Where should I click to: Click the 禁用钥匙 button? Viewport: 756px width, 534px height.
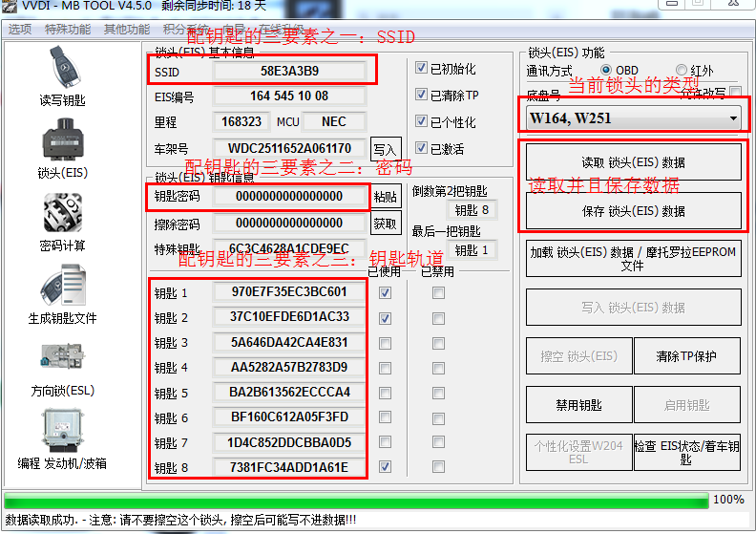click(578, 405)
